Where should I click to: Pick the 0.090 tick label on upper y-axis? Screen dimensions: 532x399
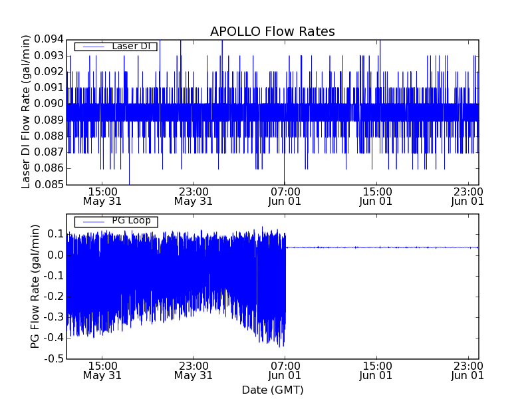click(49, 104)
